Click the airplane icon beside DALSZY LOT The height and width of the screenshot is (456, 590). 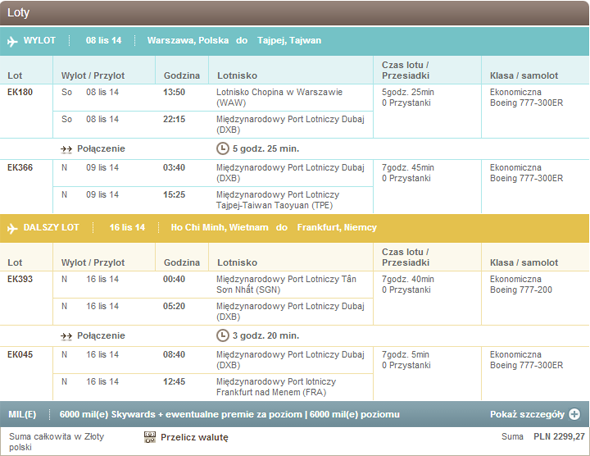pos(12,228)
